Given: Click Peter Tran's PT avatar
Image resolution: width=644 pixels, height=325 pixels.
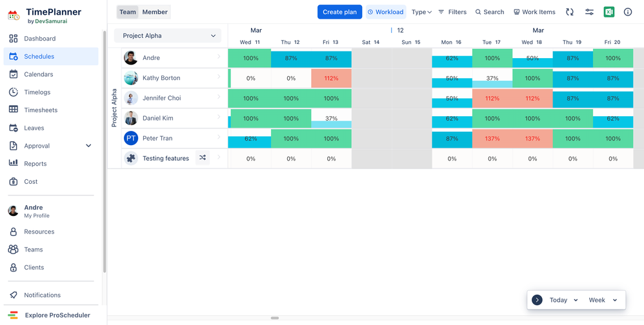Looking at the screenshot, I should (x=131, y=138).
